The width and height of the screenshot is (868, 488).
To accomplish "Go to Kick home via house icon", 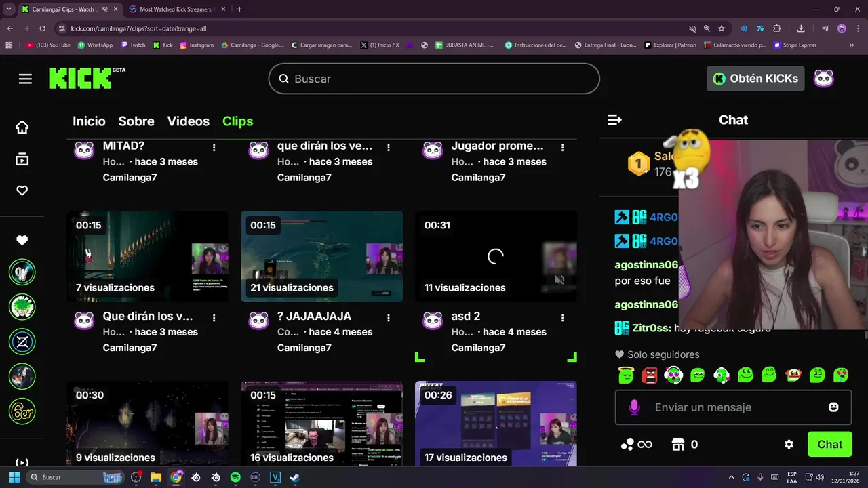I will pos(22,127).
